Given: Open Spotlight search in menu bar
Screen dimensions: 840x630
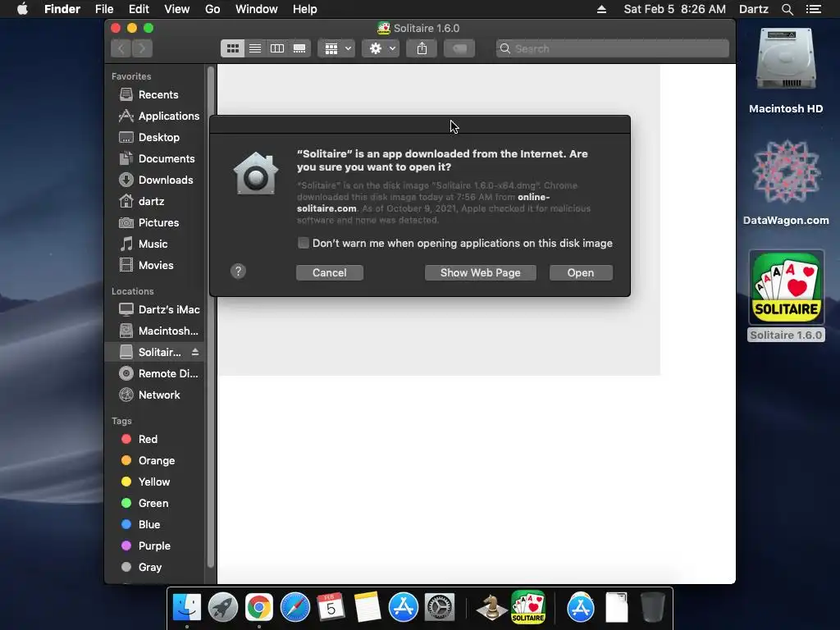Looking at the screenshot, I should pos(787,9).
